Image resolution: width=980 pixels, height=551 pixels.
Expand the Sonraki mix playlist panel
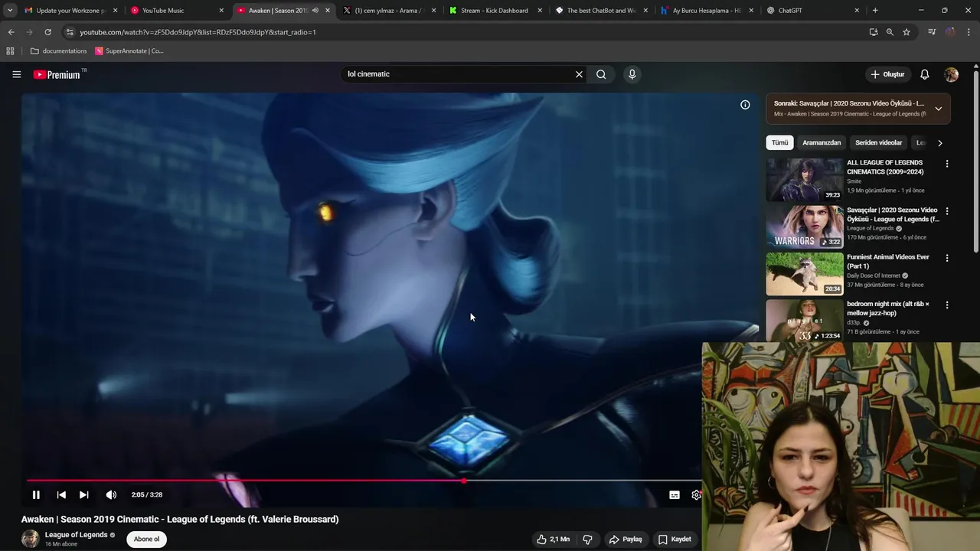(938, 109)
